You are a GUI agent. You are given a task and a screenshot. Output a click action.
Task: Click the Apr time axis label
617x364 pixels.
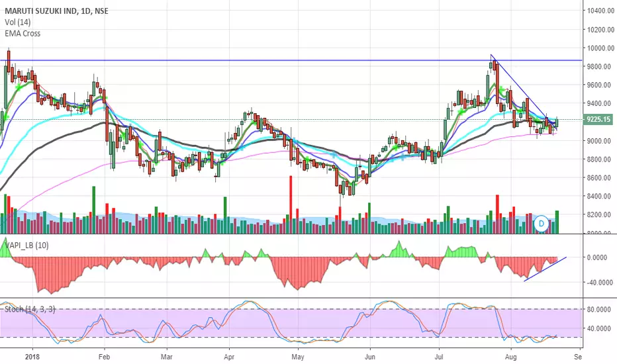coord(229,357)
